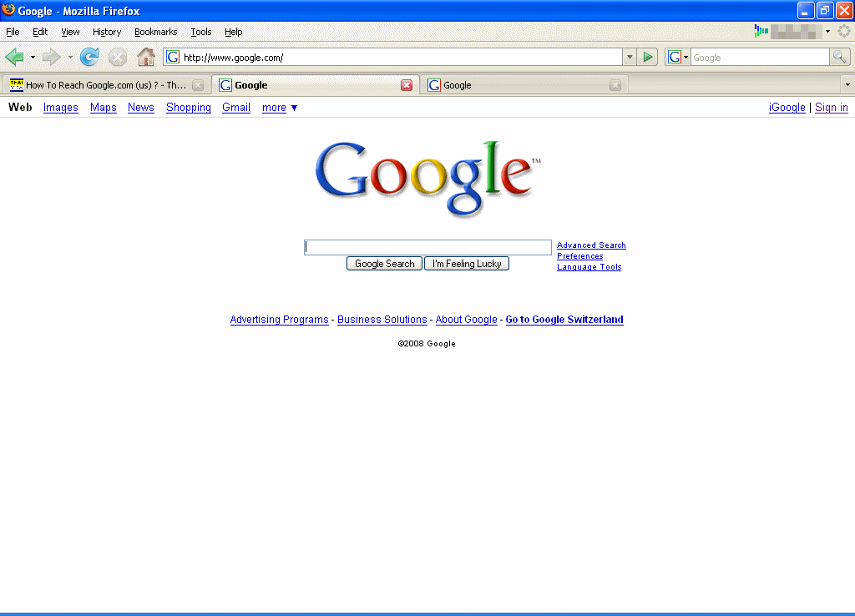Click the Sign in link
The height and width of the screenshot is (616, 855).
(x=832, y=108)
